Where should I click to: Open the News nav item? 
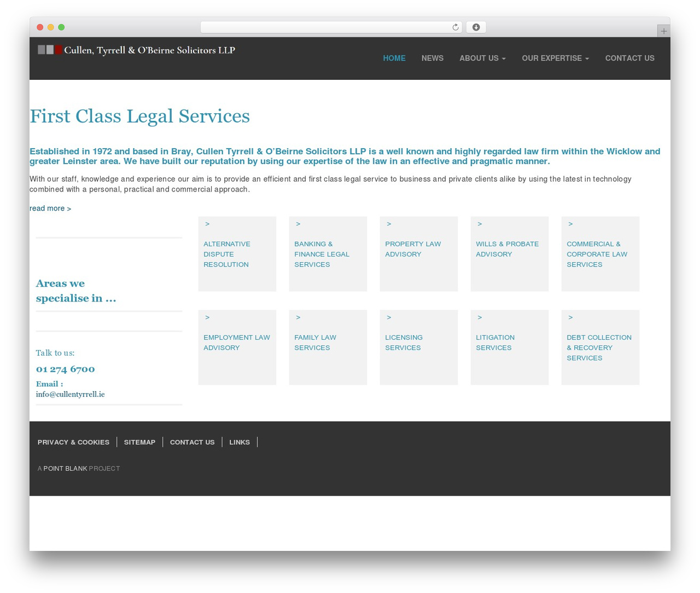pyautogui.click(x=433, y=58)
